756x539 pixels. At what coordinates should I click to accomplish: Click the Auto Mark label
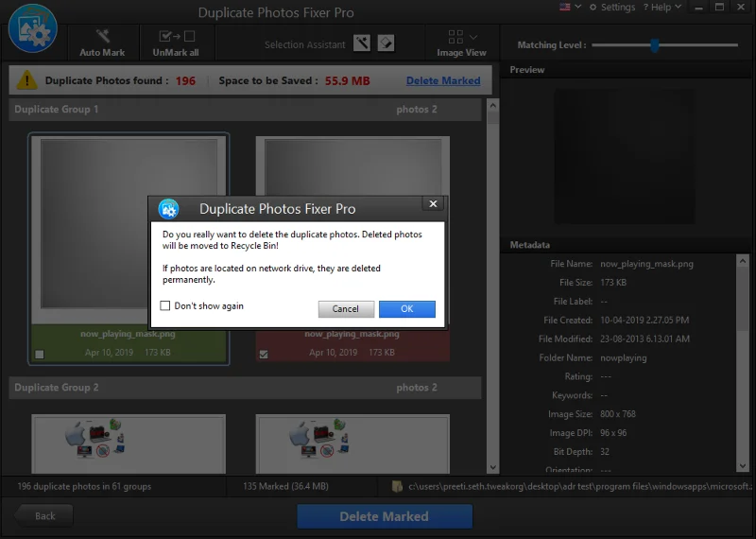[102, 53]
